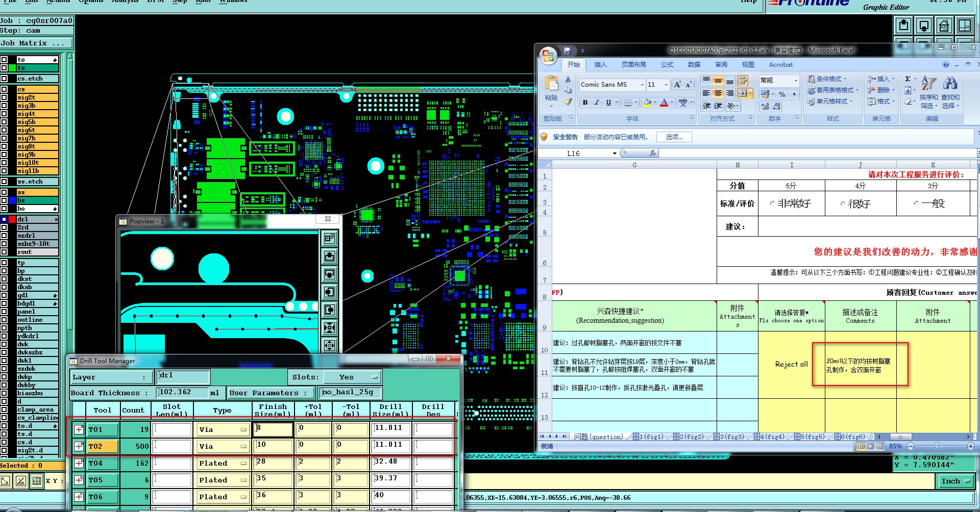
Task: Open the Name Box dropdown arrow
Action: point(615,153)
